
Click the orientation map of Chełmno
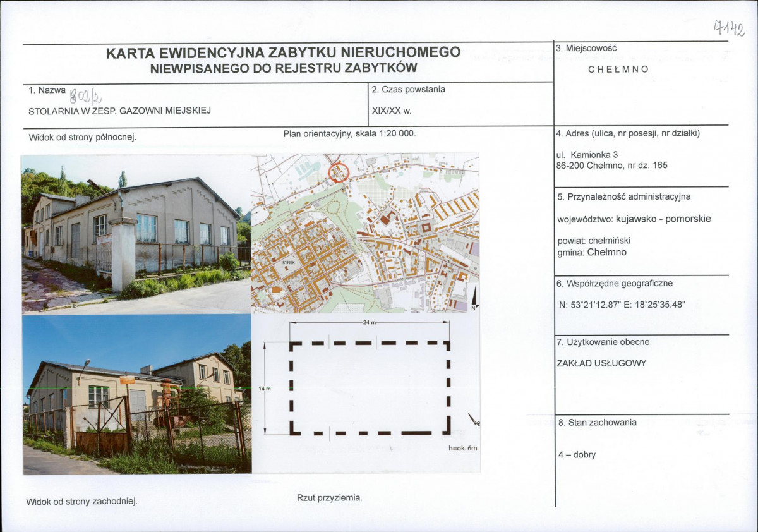[365, 234]
